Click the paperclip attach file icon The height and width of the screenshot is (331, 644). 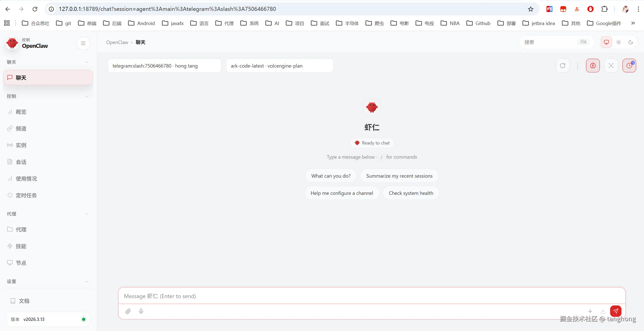[128, 311]
